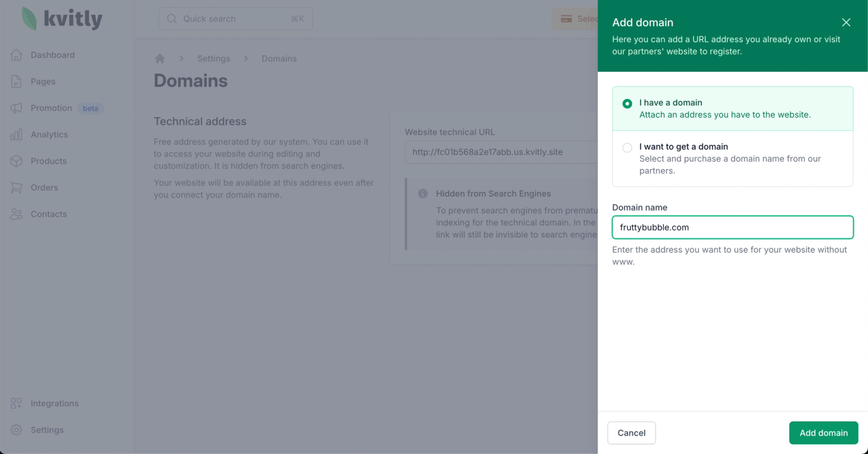868x454 pixels.
Task: Click the Products box icon
Action: pos(17,161)
